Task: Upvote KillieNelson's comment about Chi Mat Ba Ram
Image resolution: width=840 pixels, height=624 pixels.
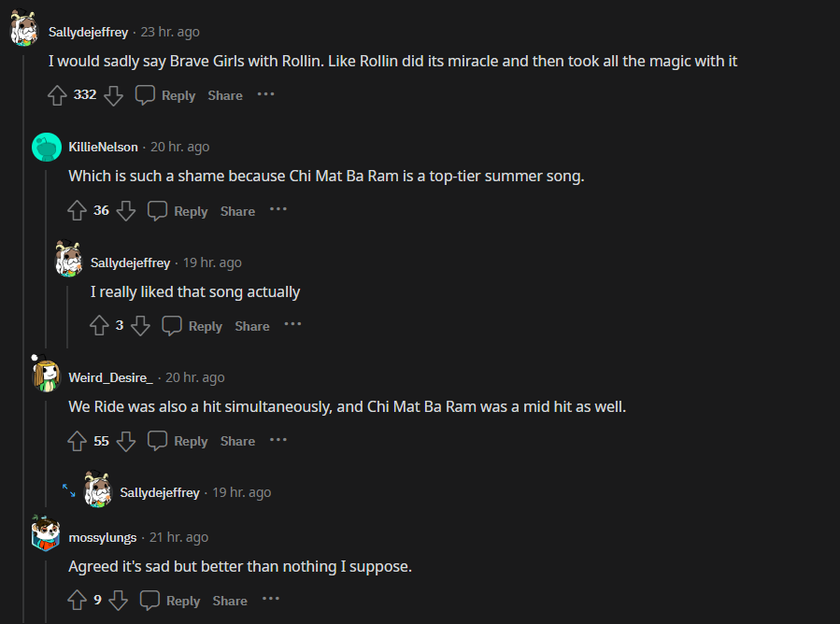Action: click(x=78, y=211)
